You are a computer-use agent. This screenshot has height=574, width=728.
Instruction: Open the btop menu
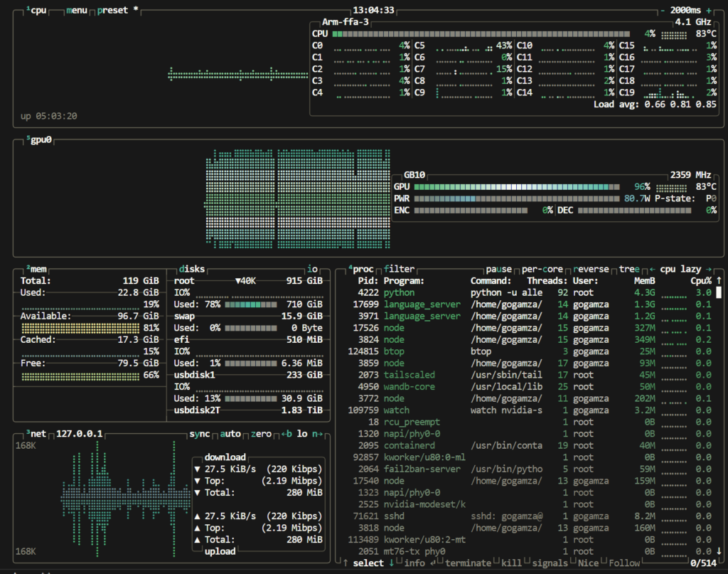tap(77, 11)
